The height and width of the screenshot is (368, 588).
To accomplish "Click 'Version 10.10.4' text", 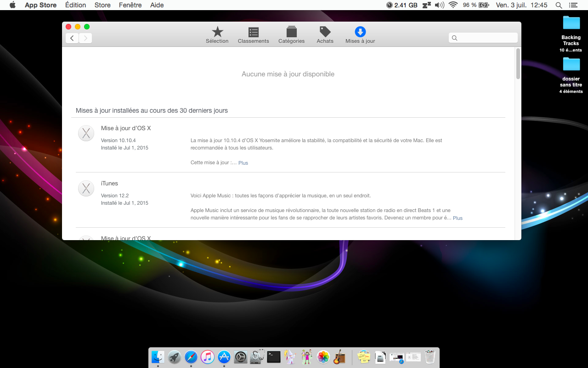I will [118, 140].
